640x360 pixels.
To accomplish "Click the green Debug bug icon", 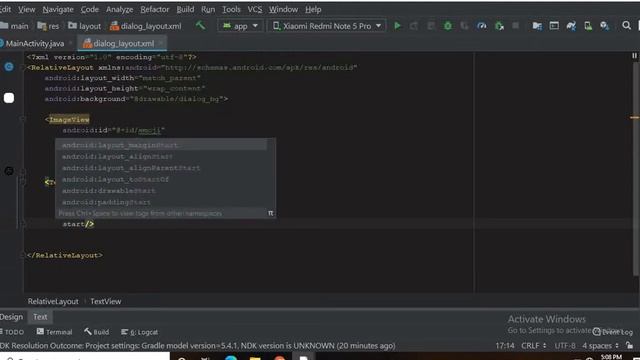I will pos(448,26).
